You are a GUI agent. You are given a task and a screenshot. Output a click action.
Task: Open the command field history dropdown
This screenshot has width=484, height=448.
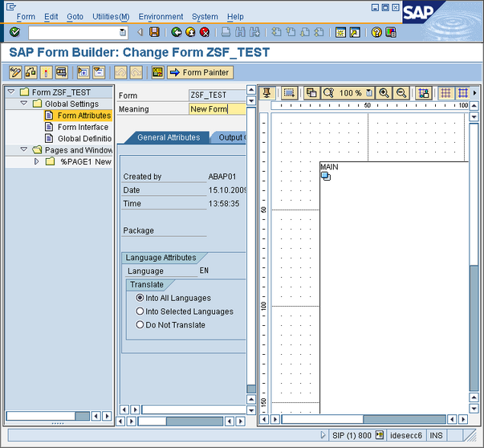pyautogui.click(x=123, y=32)
